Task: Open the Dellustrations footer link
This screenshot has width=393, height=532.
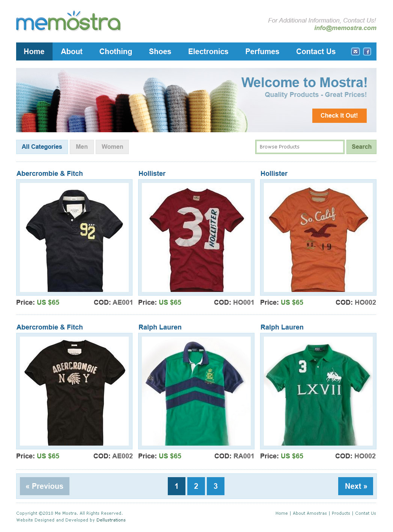Action: coord(111,520)
